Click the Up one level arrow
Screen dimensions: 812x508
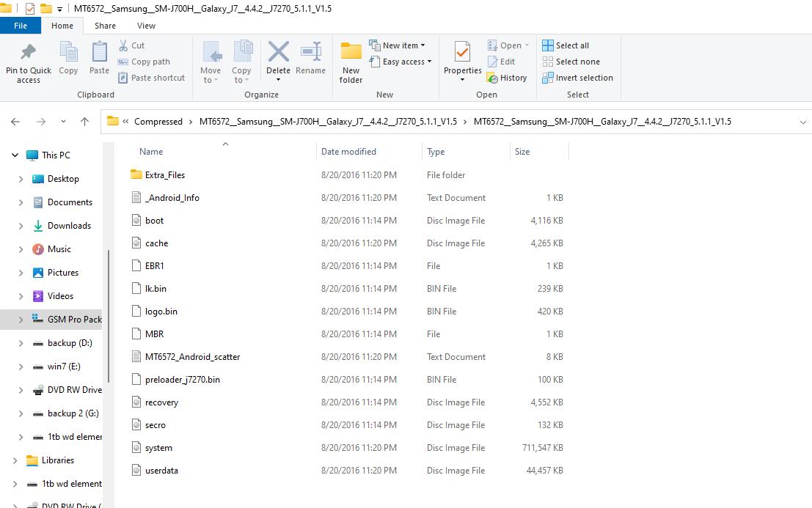pos(85,122)
